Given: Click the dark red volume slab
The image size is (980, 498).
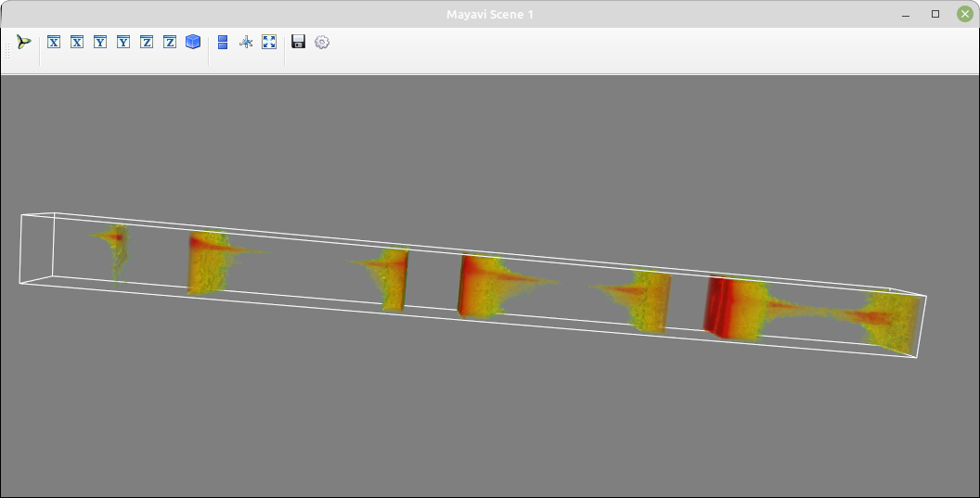Looking at the screenshot, I should [x=725, y=308].
